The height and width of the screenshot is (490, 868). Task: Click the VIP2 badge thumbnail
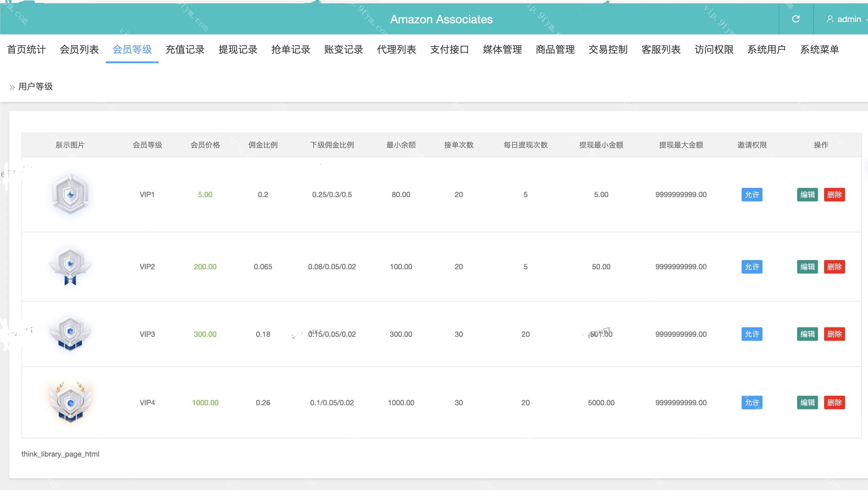(x=70, y=266)
